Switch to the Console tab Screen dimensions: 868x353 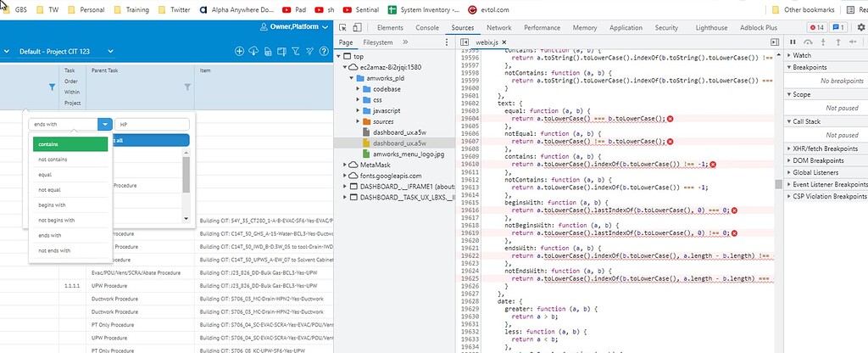click(427, 27)
